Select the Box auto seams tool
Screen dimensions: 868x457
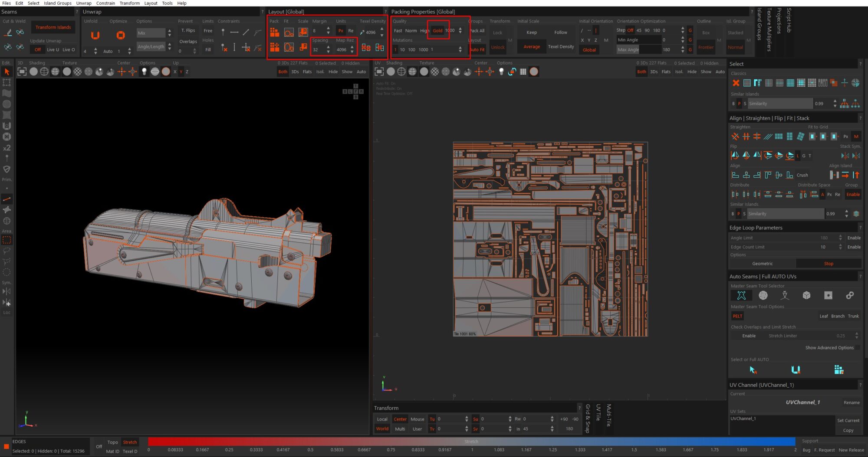806,295
